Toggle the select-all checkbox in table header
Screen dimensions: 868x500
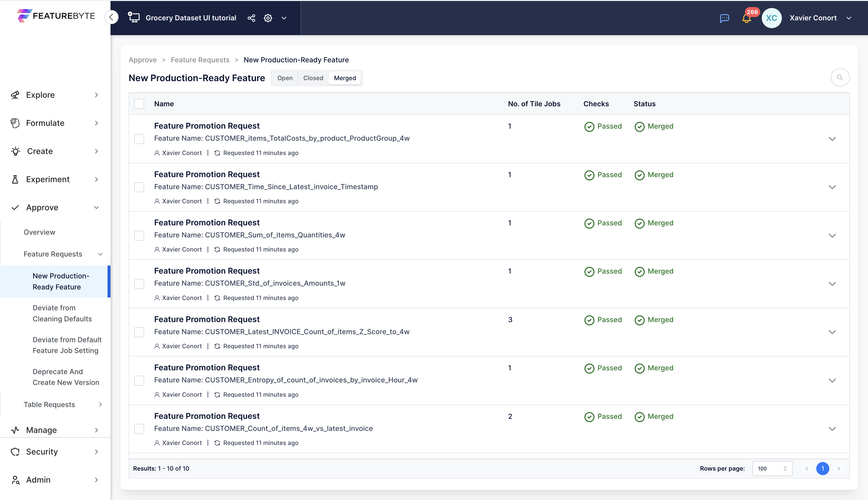[139, 104]
